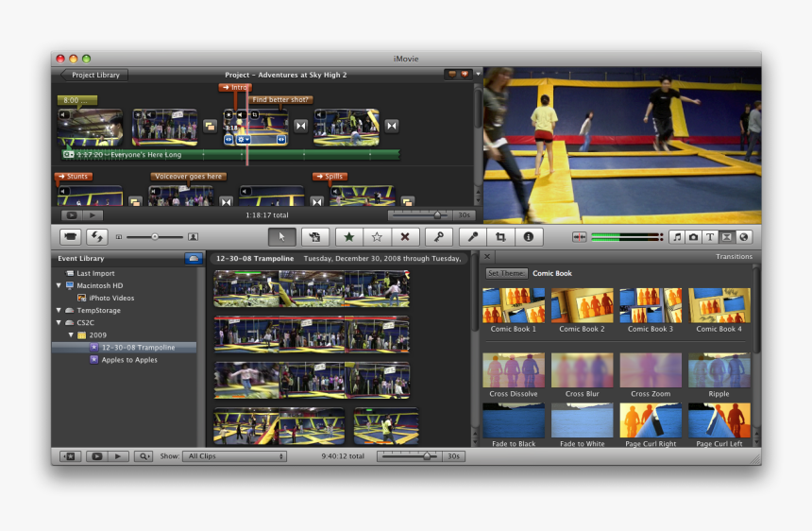Select Last Import in Event Library
Screen dimensions: 812x531
pos(95,273)
